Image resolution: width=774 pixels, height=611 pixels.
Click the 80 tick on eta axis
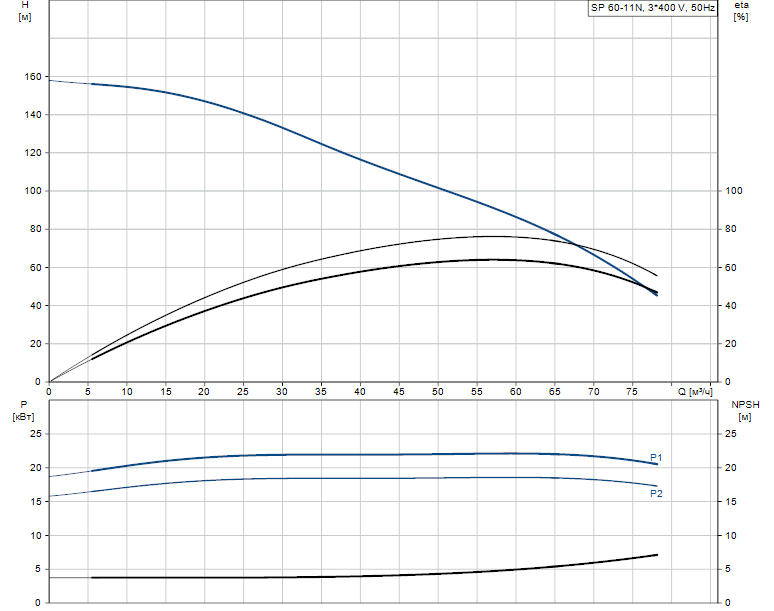click(x=731, y=229)
